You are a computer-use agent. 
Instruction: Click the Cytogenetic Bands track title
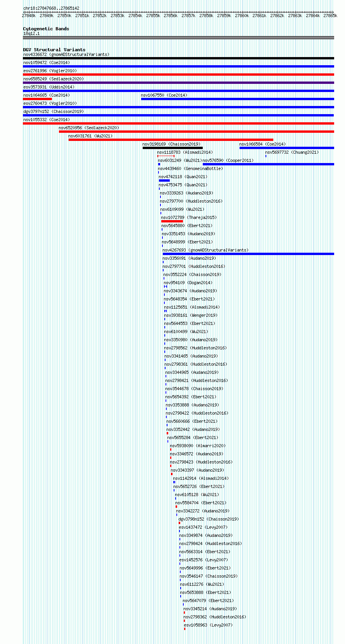[46, 29]
